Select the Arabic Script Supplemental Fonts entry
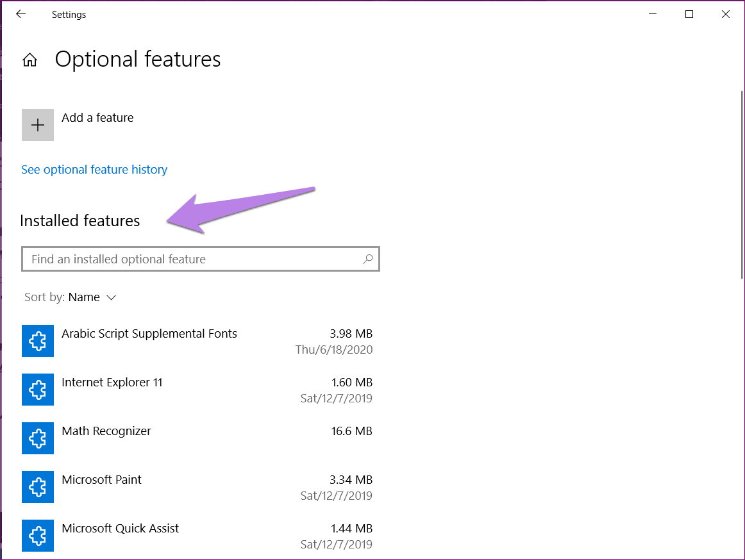 [149, 333]
